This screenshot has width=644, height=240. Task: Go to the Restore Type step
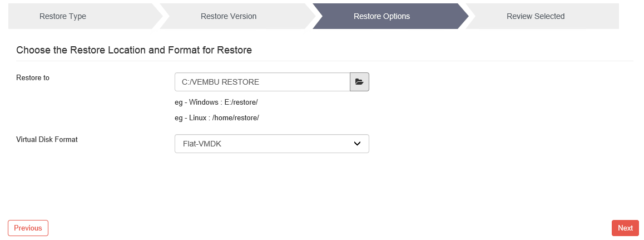(x=63, y=17)
